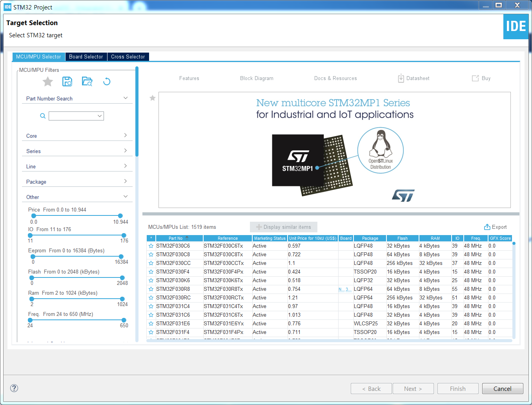Switch to Cross Selector tab
This screenshot has height=405, width=532.
(128, 57)
